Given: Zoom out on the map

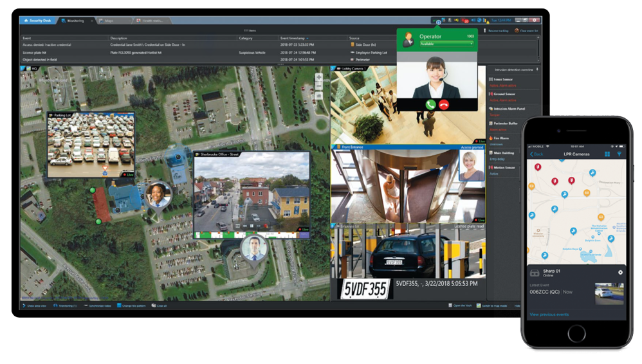Looking at the screenshot, I should (318, 86).
